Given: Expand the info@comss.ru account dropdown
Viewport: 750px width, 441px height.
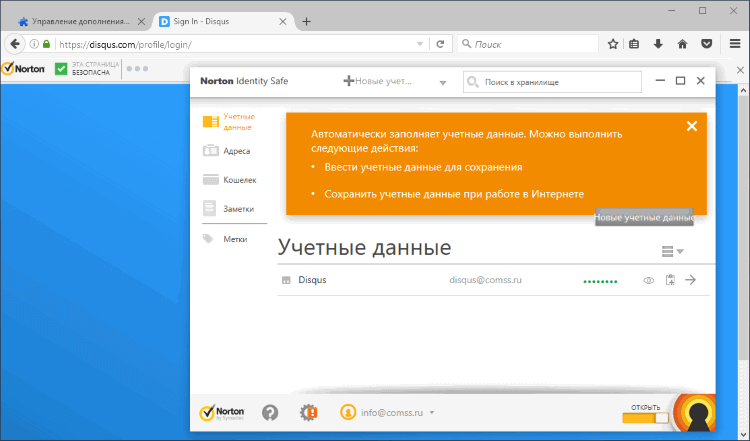Looking at the screenshot, I should (x=432, y=412).
